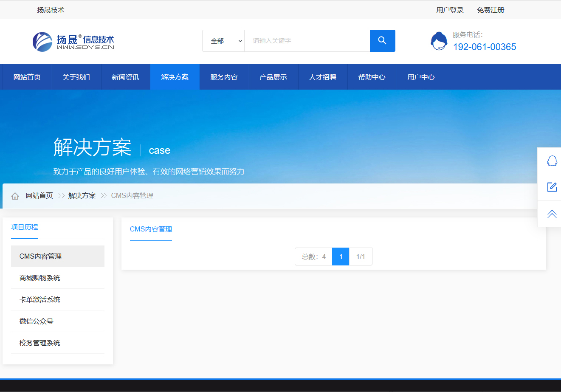Viewport: 561px width, 392px height.
Task: Click the 免费注册 link
Action: [x=491, y=10]
